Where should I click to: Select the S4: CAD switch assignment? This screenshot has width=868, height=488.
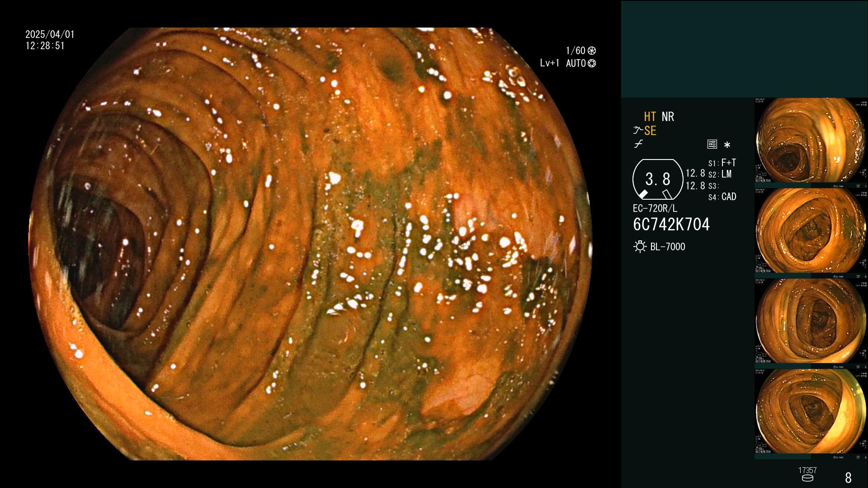722,197
